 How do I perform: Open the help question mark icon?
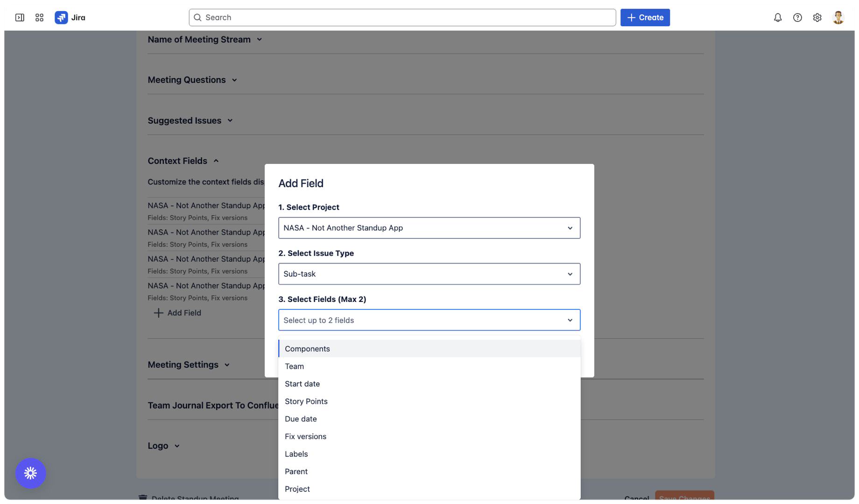point(797,17)
